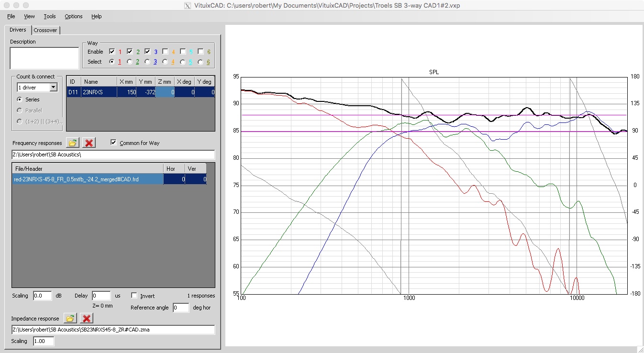The height and width of the screenshot is (353, 644).
Task: Select way 4 radio button
Action: pyautogui.click(x=165, y=62)
